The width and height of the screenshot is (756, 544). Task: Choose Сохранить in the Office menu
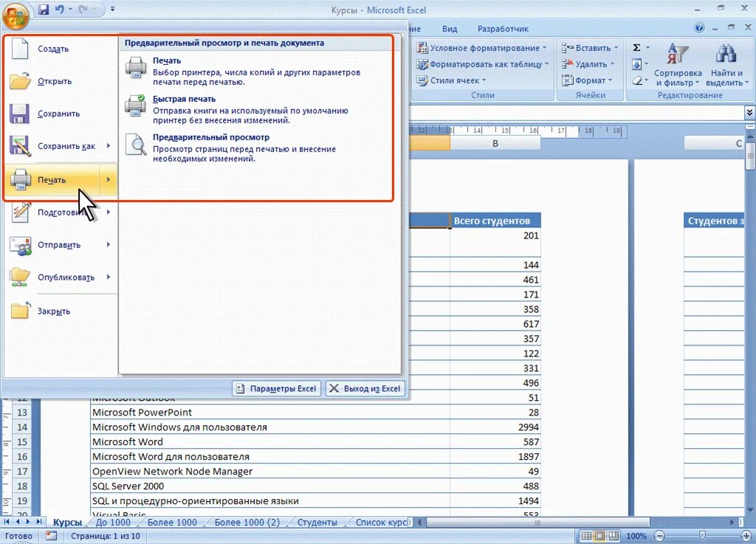(61, 114)
